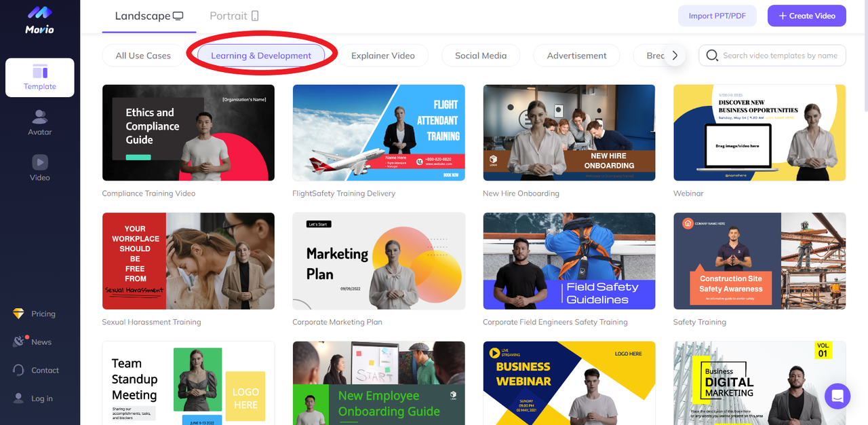Open the Pricing page

coord(34,314)
